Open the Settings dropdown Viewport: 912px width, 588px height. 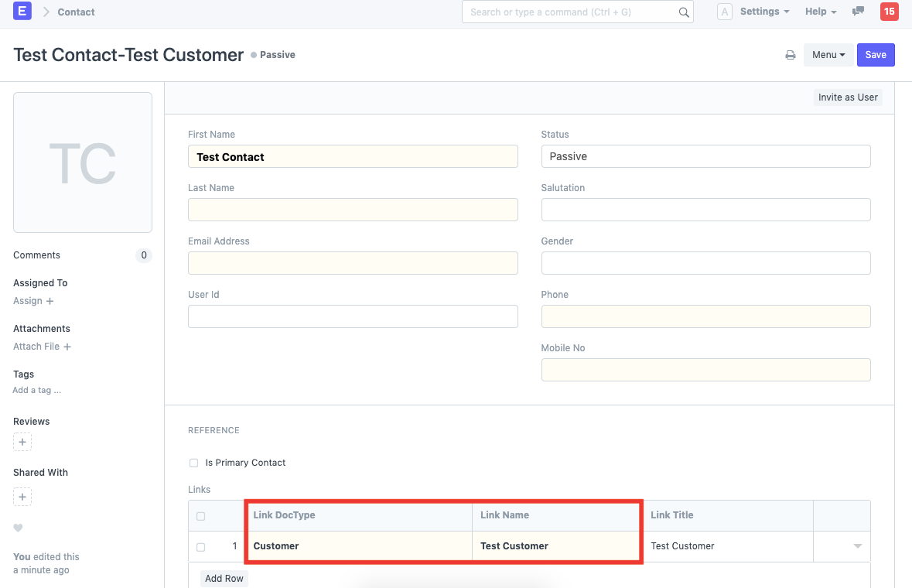point(759,12)
